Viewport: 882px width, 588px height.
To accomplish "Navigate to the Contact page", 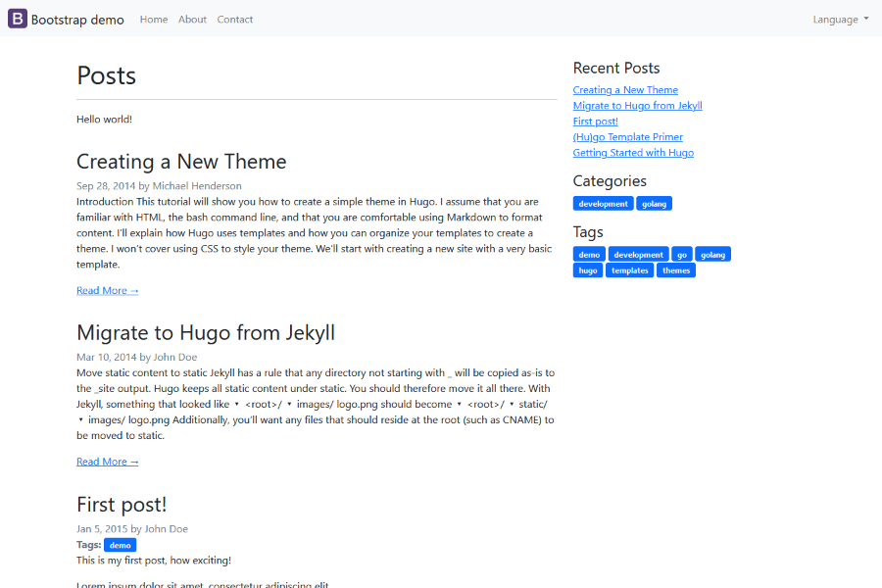I will tap(234, 20).
